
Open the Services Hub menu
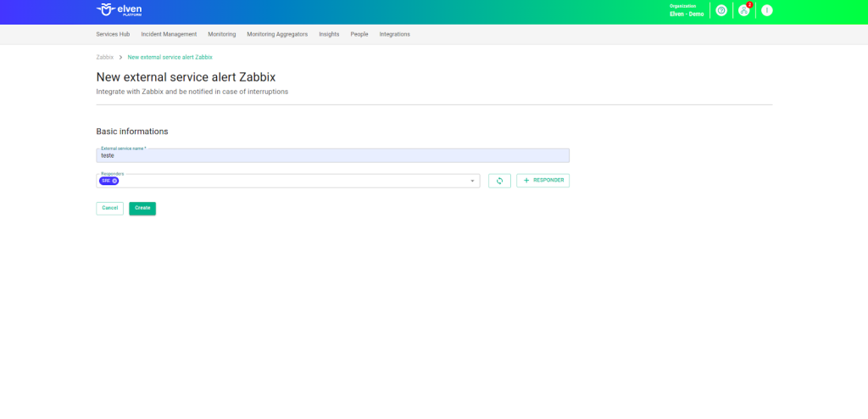click(113, 34)
